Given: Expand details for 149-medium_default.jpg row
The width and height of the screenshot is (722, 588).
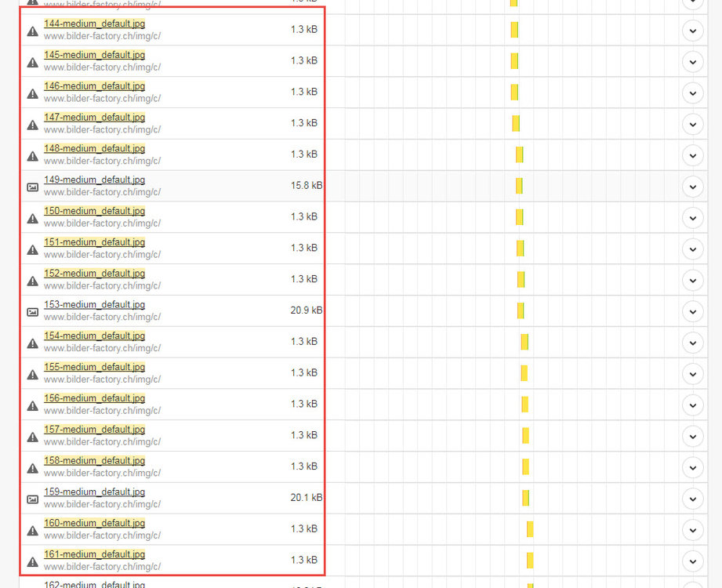Looking at the screenshot, I should point(692,187).
